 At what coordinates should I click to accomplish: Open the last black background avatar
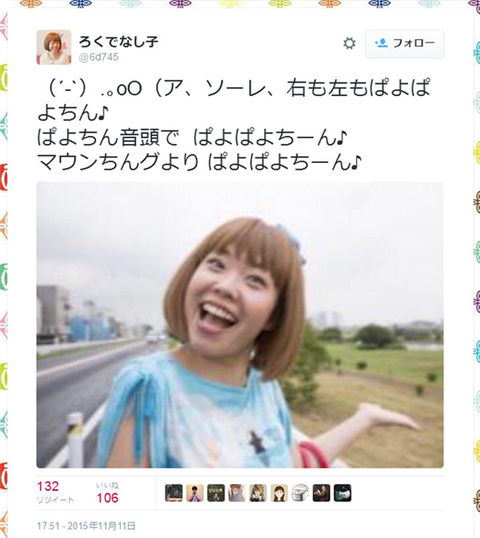342,493
